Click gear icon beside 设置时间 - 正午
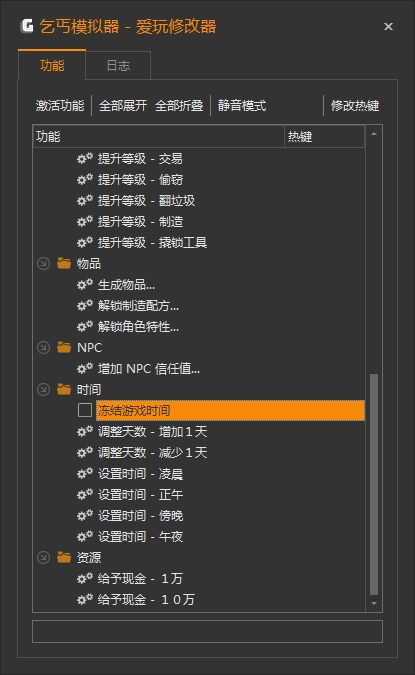 click(x=85, y=495)
